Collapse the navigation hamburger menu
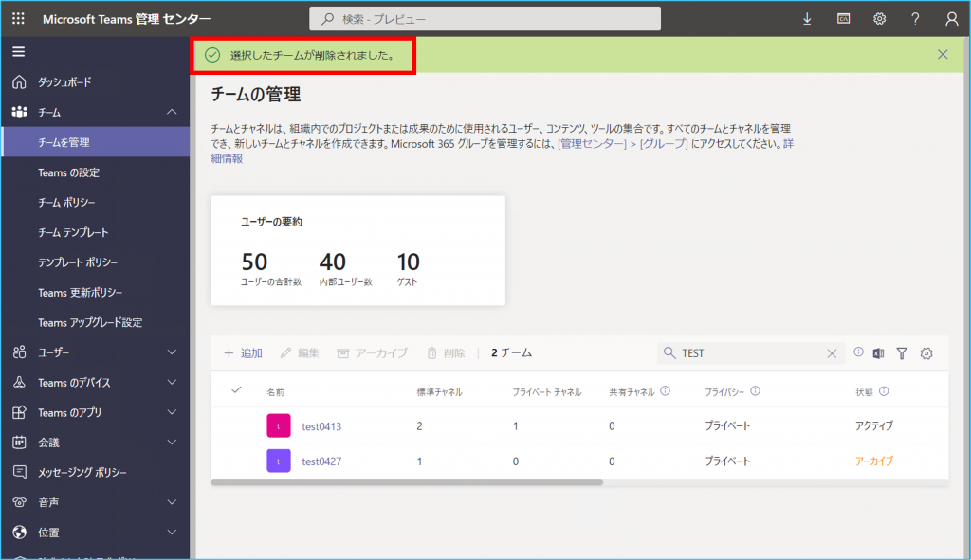 click(x=18, y=51)
